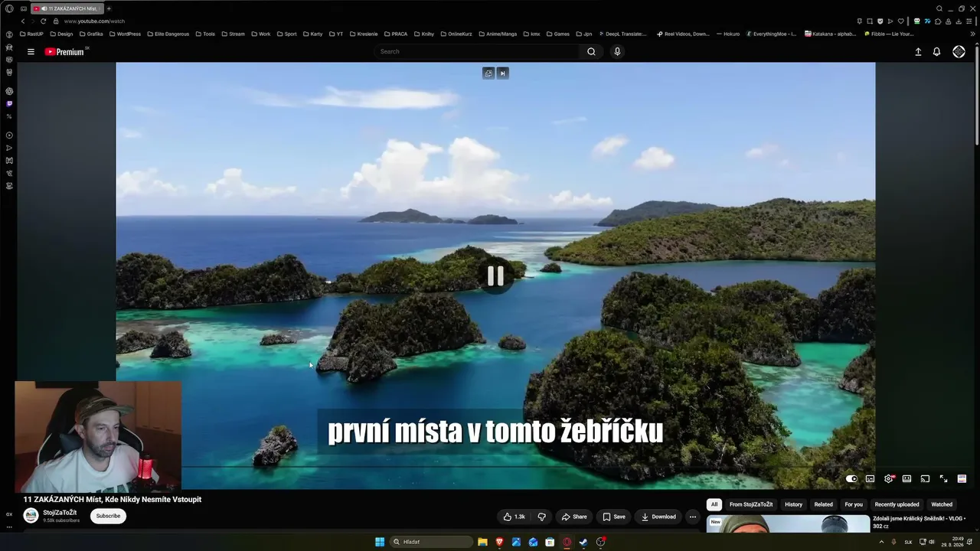
Task: Download the video
Action: 658,517
